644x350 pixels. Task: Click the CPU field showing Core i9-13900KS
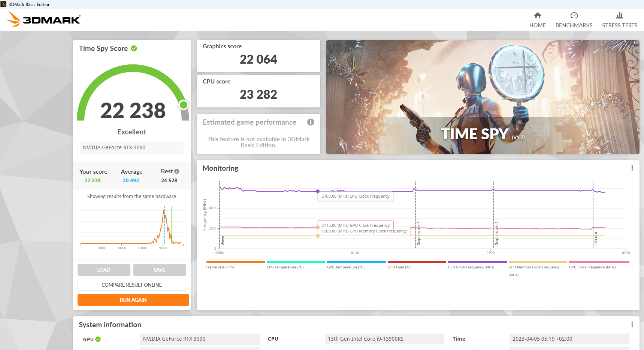tap(384, 339)
